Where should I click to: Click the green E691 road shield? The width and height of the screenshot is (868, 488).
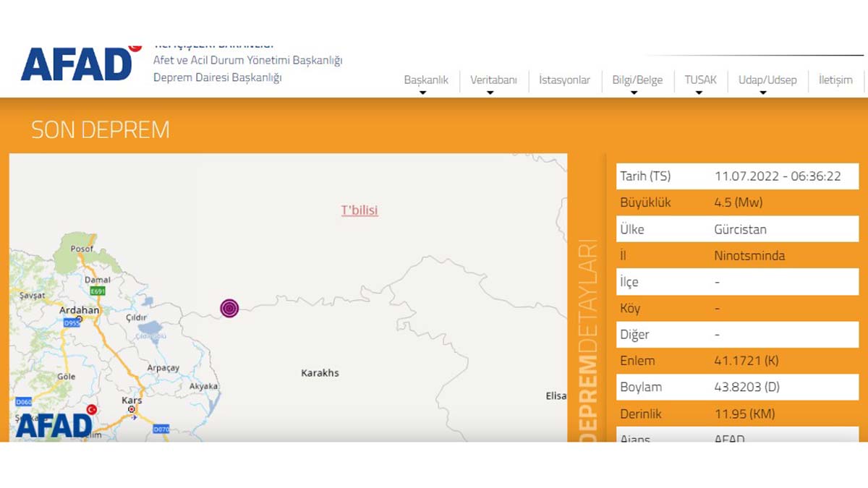pyautogui.click(x=97, y=291)
